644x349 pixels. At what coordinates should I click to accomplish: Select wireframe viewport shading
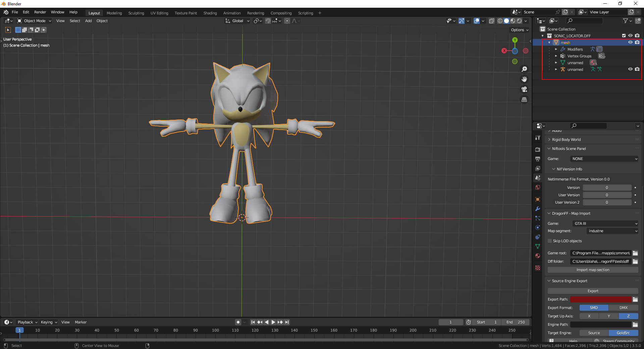pos(500,21)
